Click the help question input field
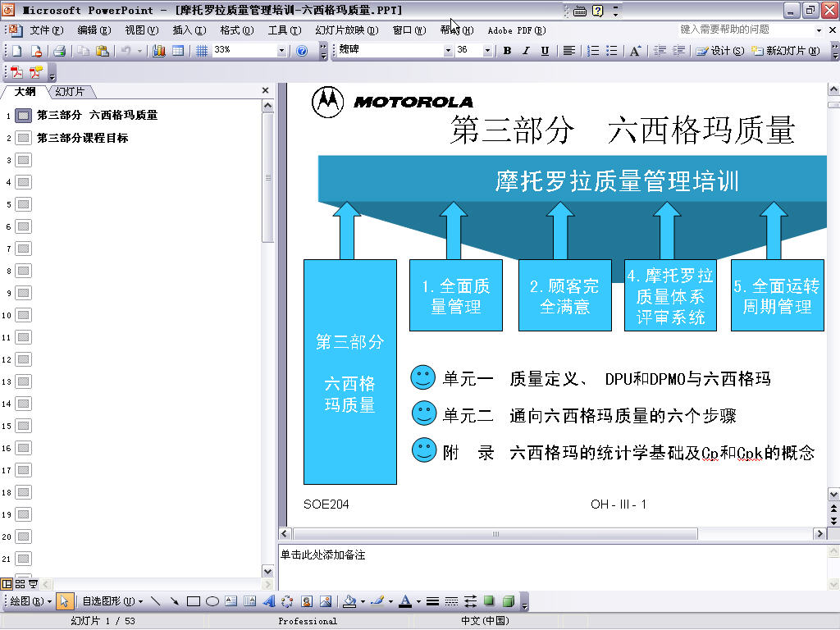 [746, 30]
